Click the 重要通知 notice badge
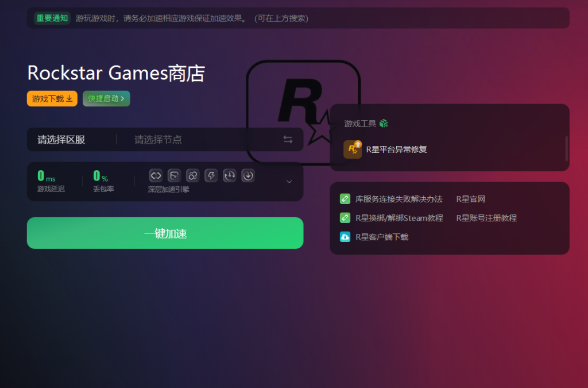Viewport: 588px width, 388px height. pos(52,18)
